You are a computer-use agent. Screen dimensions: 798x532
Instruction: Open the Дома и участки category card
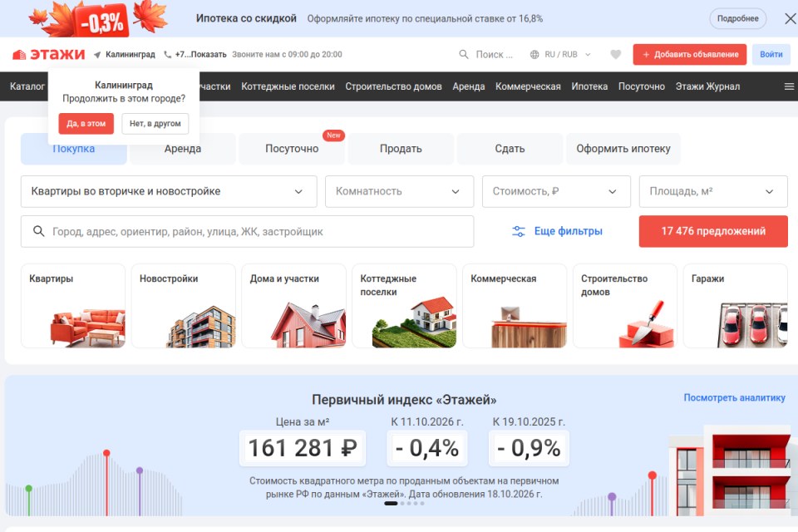(293, 305)
